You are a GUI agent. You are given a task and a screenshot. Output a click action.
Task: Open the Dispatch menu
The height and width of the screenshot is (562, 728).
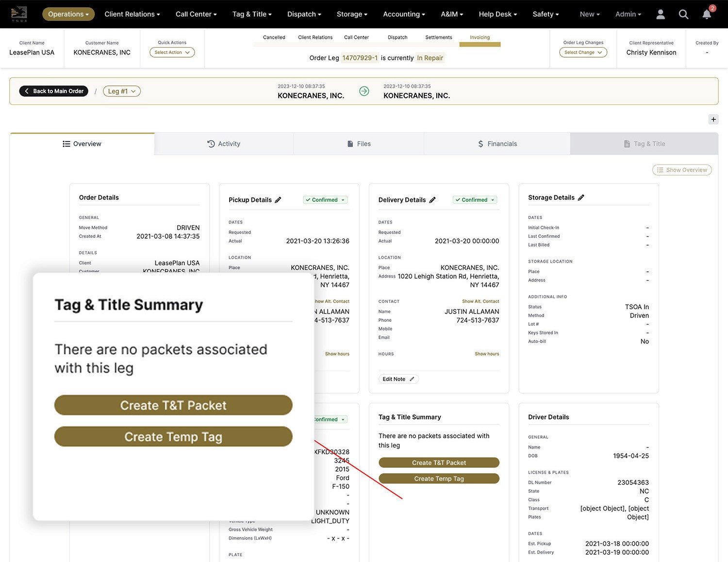304,14
